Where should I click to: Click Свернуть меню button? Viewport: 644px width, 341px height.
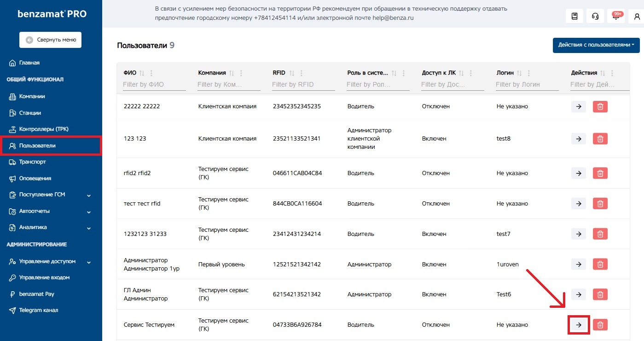pos(50,40)
